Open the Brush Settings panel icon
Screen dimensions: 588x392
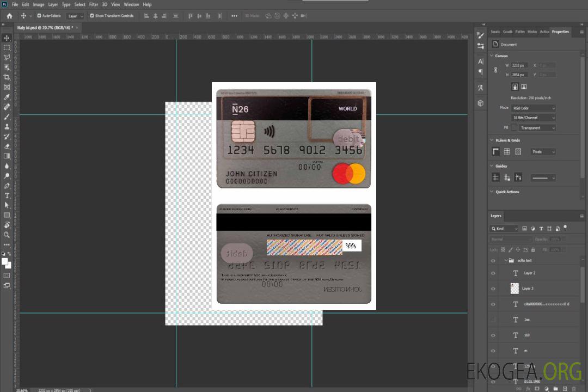(481, 35)
